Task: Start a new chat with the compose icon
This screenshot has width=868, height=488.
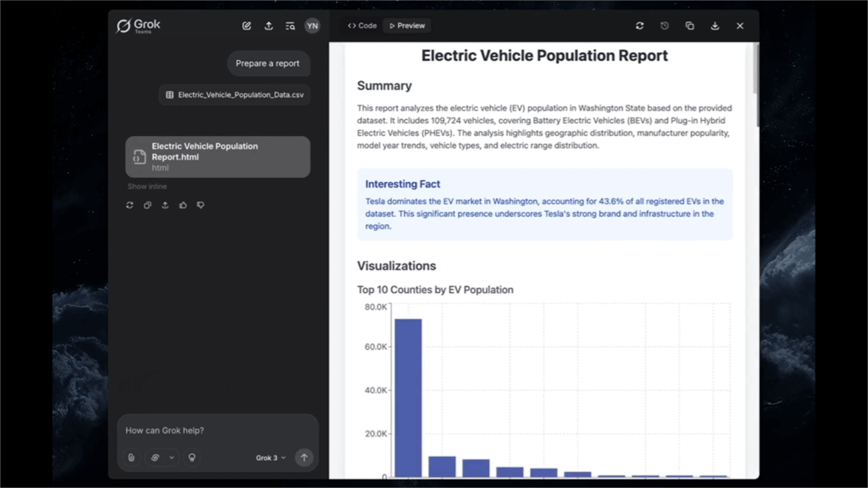Action: 247,26
